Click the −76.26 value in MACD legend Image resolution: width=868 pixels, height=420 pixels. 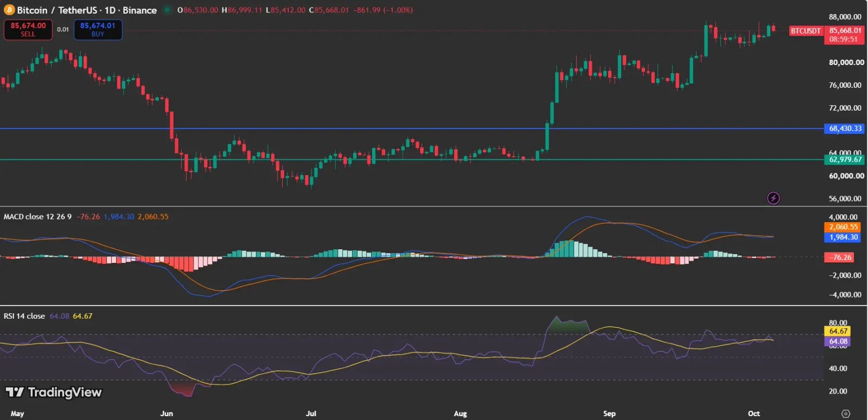click(x=88, y=217)
